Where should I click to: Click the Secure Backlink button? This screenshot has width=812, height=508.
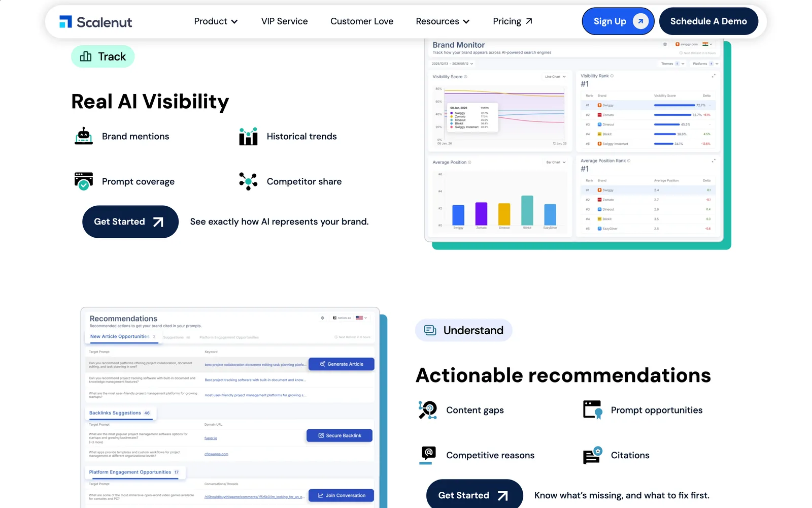pos(340,435)
